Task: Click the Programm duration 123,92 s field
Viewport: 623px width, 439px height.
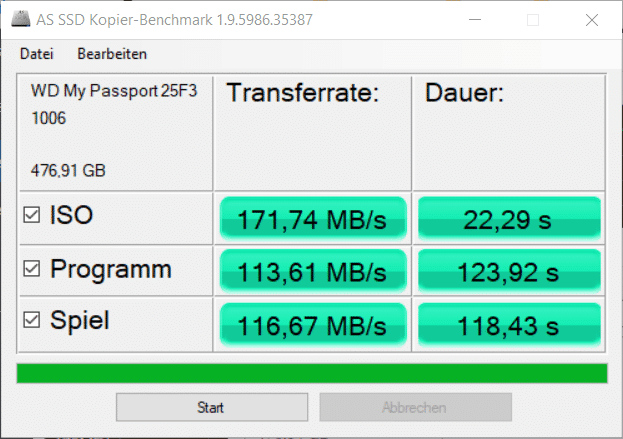Action: 508,272
